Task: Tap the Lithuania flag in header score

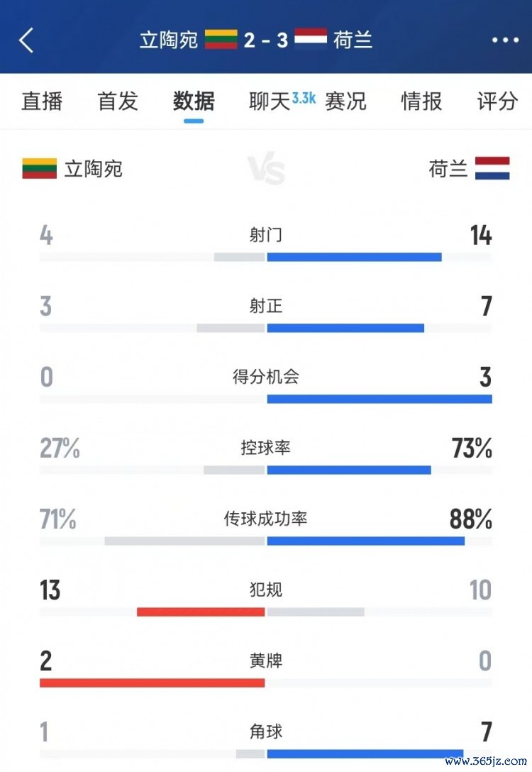Action: (221, 39)
